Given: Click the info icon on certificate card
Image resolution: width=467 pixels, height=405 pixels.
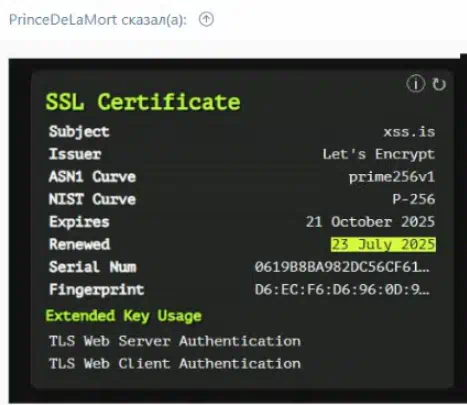Looking at the screenshot, I should (x=415, y=84).
